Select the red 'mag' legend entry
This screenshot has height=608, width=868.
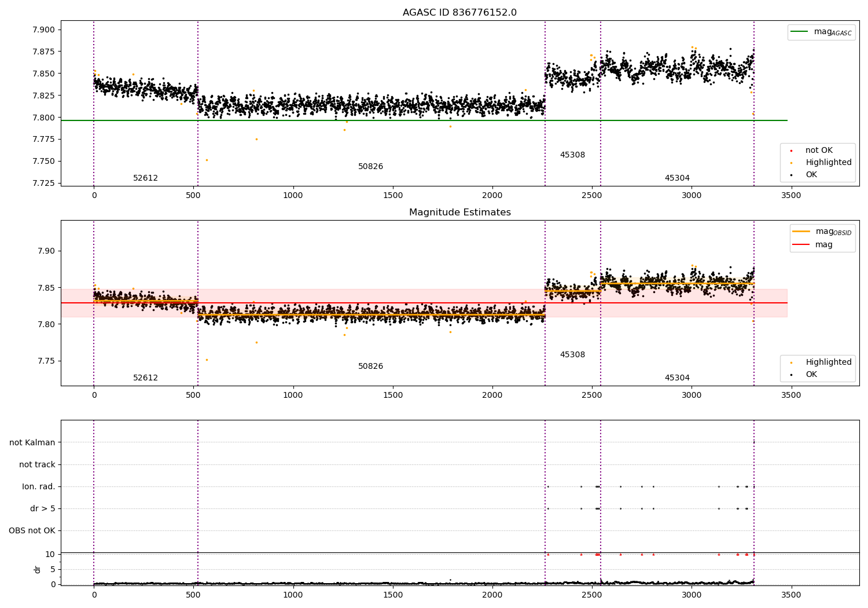(x=813, y=244)
